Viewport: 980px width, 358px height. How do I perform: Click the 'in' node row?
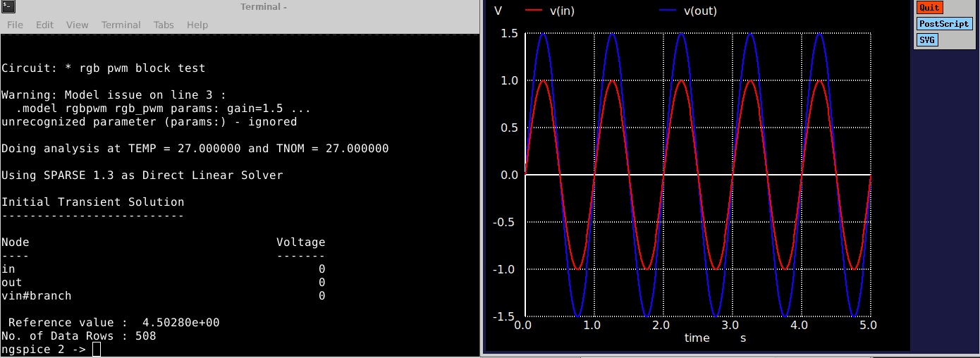pos(163,269)
